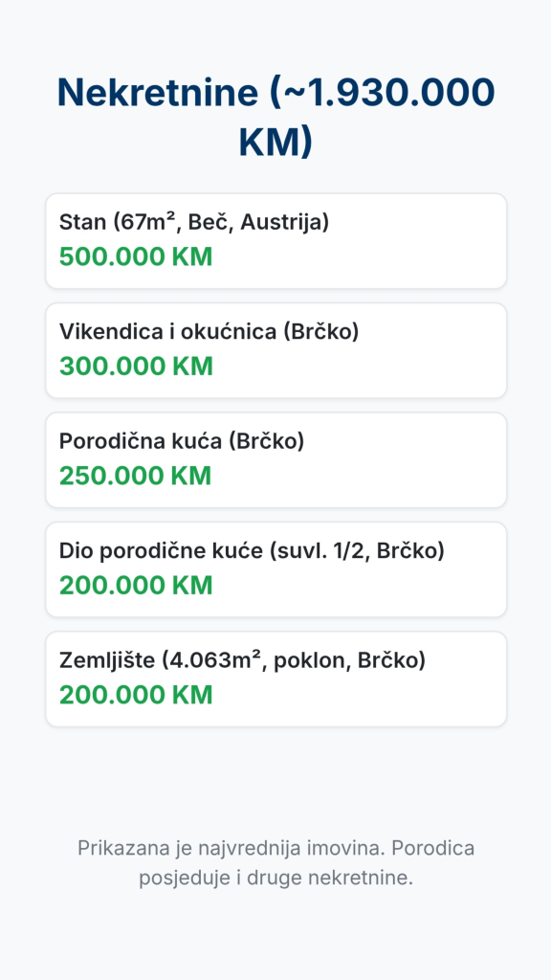The width and height of the screenshot is (551, 980).
Task: Click posjeduje i druge nekretnine text
Action: pos(275,878)
